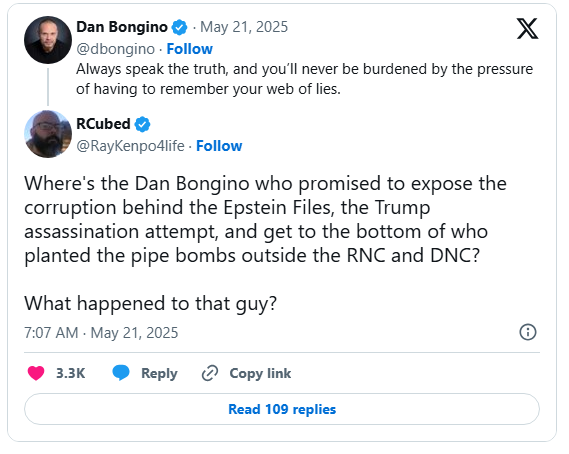This screenshot has height=454, width=569.
Task: Open the RCubed display name
Action: tap(103, 124)
